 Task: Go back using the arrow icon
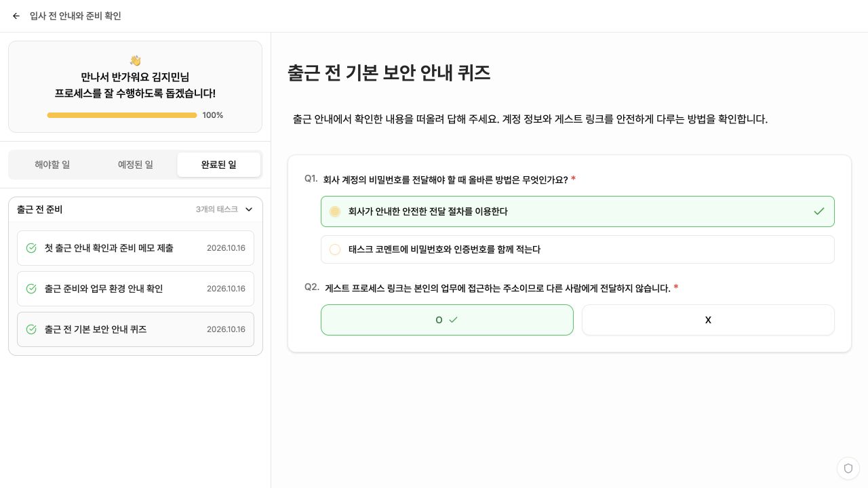pyautogui.click(x=16, y=16)
